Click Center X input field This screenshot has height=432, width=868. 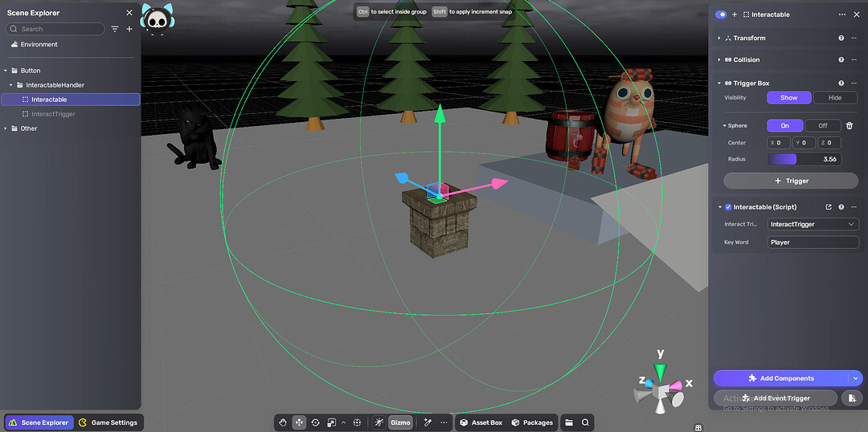coord(778,143)
